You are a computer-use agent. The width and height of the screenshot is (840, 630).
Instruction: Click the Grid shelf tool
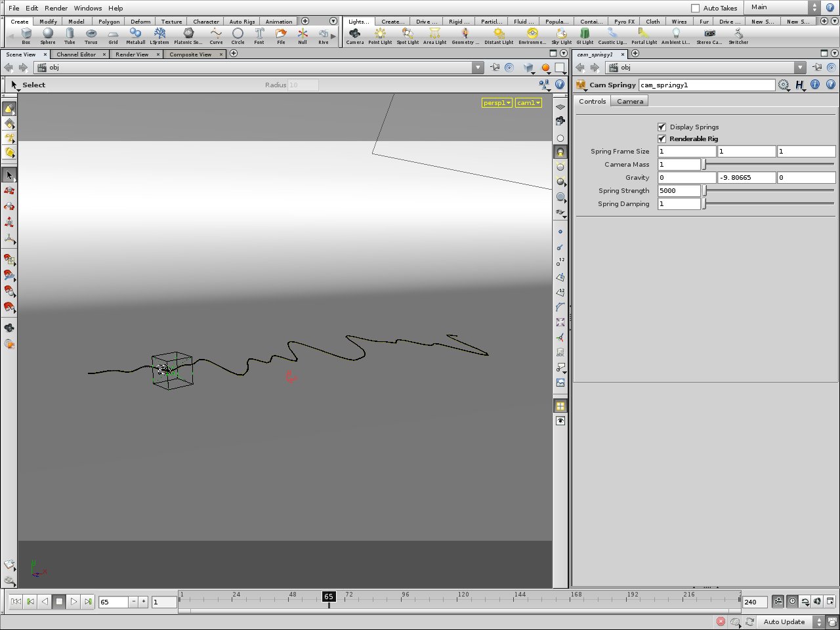(x=114, y=35)
